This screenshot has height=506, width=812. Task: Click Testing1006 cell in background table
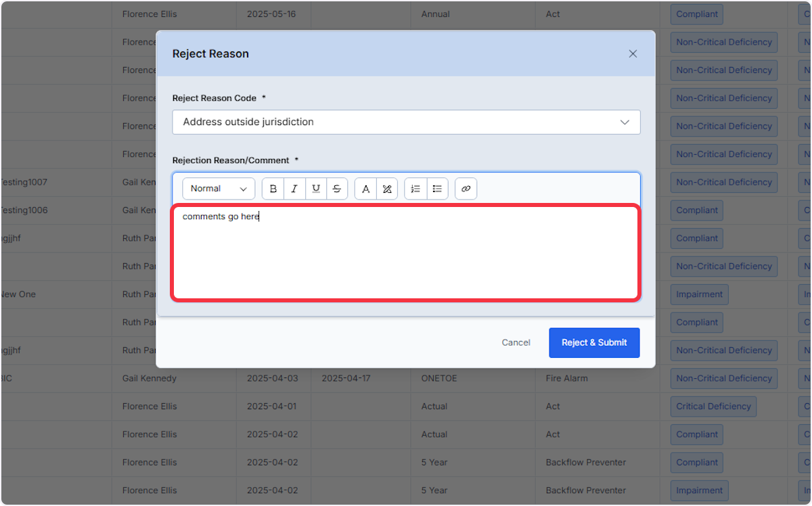(x=24, y=210)
